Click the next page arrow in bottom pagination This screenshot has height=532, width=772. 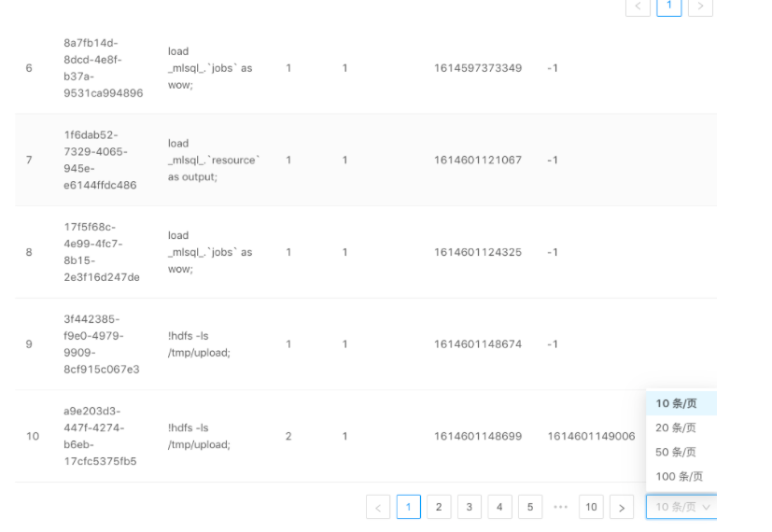click(x=621, y=507)
